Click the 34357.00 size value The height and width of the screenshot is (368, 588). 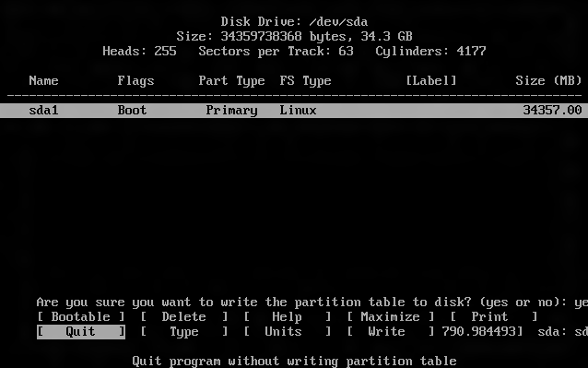coord(552,111)
